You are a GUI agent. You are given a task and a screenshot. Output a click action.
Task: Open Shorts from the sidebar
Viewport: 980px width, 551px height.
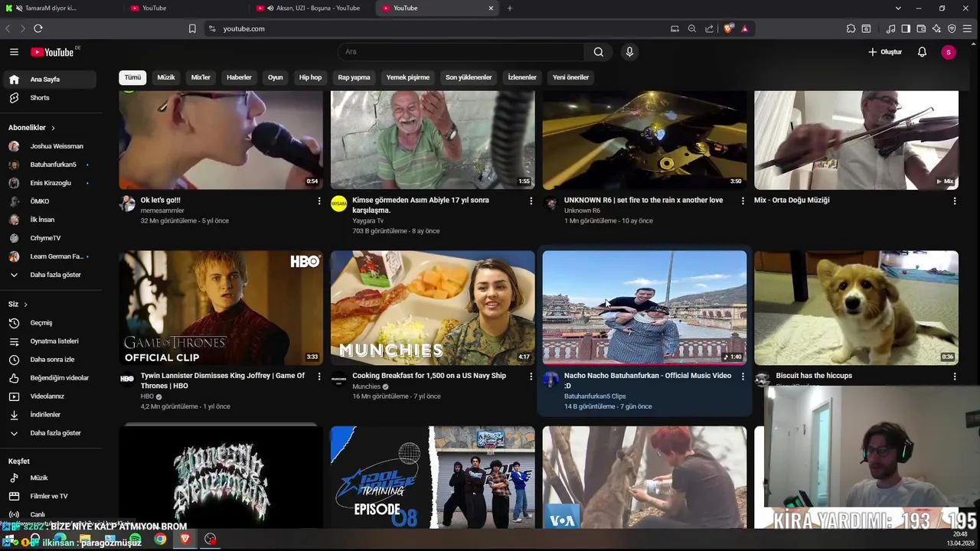49,98
